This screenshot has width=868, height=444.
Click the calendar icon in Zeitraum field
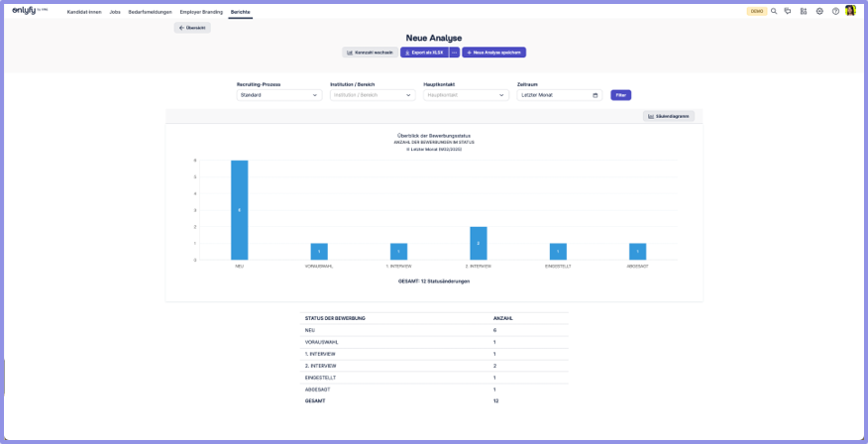coord(595,95)
